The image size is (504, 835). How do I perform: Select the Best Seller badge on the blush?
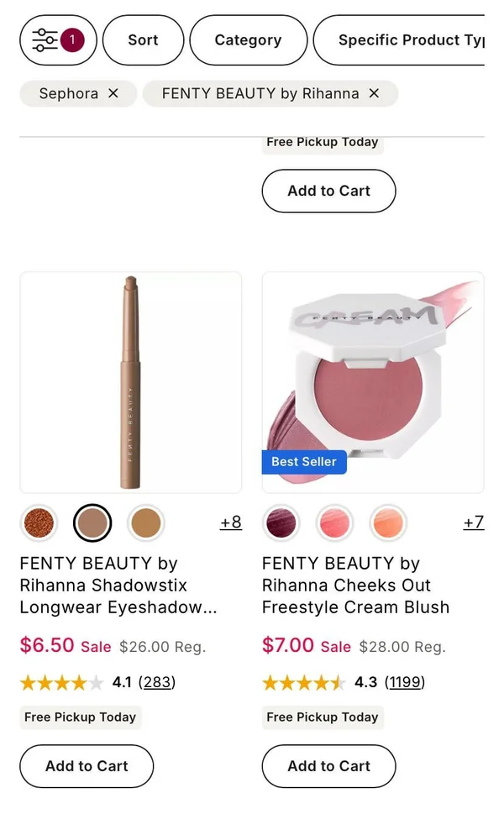point(304,461)
